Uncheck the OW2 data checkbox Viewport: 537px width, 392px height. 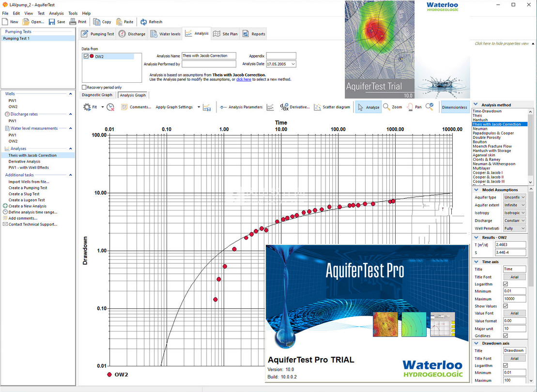(86, 57)
